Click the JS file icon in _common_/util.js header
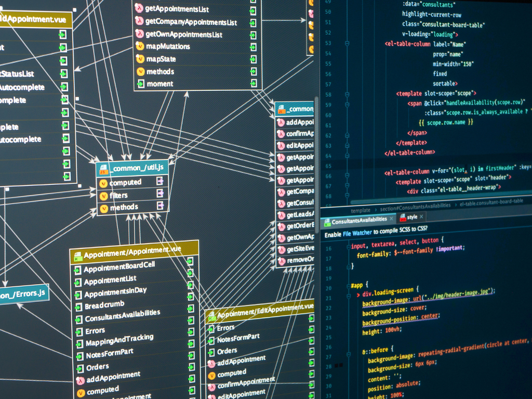 point(103,168)
